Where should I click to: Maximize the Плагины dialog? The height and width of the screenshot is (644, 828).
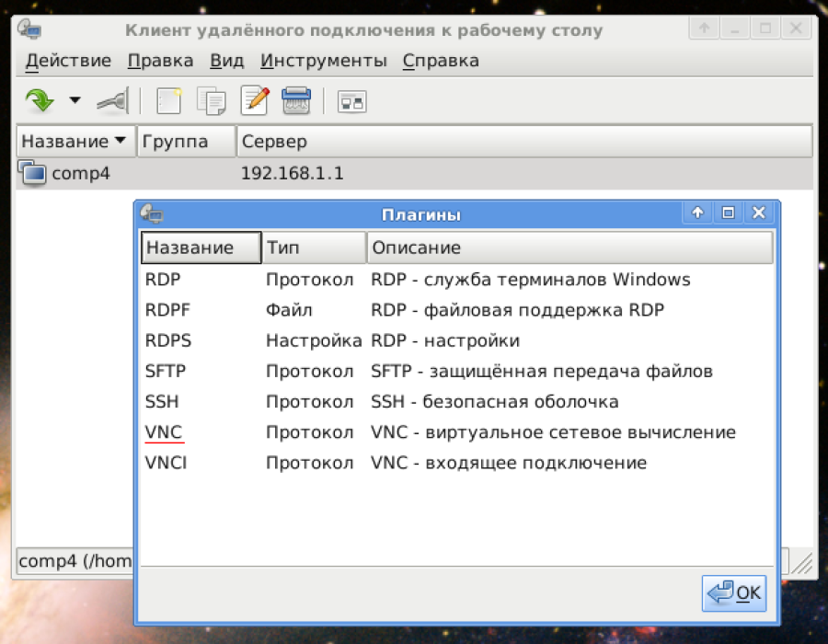click(729, 213)
